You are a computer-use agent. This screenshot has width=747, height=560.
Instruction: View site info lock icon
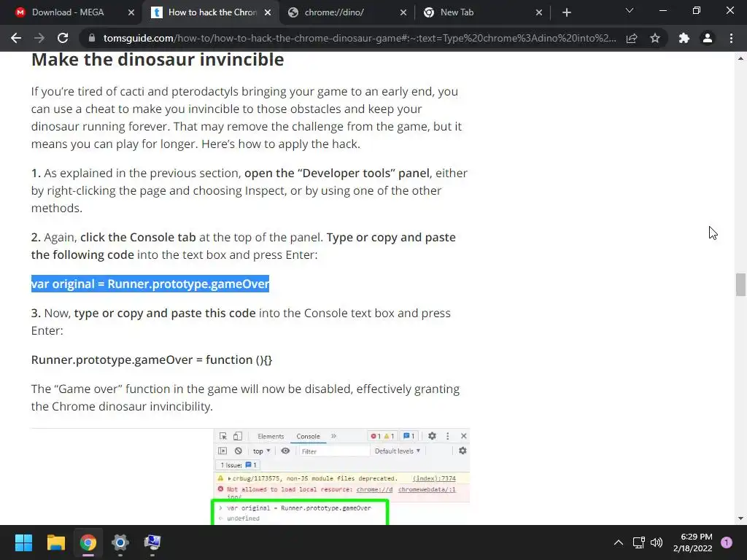92,38
